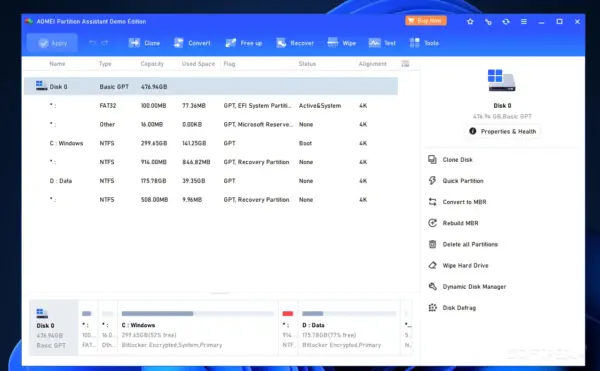The image size is (600, 371).
Task: Open Properties & Health for Disk 0
Action: pos(503,131)
